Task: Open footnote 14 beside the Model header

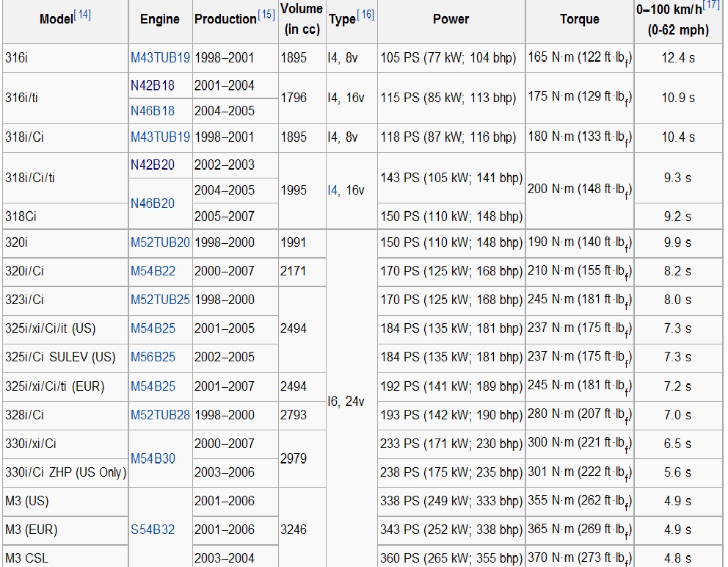Action: (83, 14)
